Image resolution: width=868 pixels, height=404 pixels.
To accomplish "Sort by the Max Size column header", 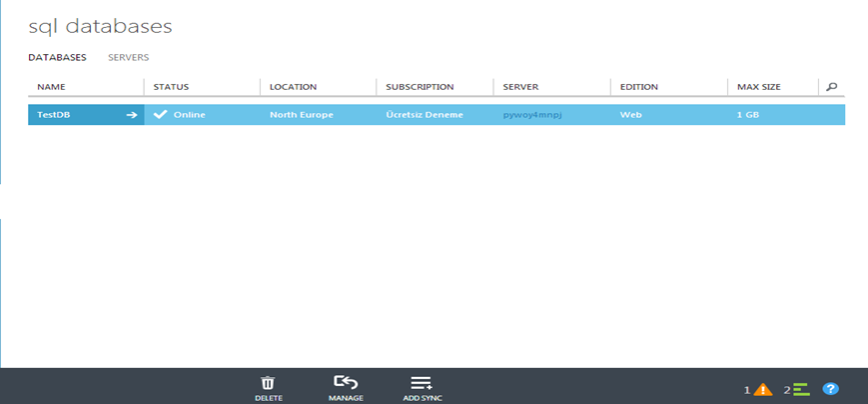I will click(759, 87).
